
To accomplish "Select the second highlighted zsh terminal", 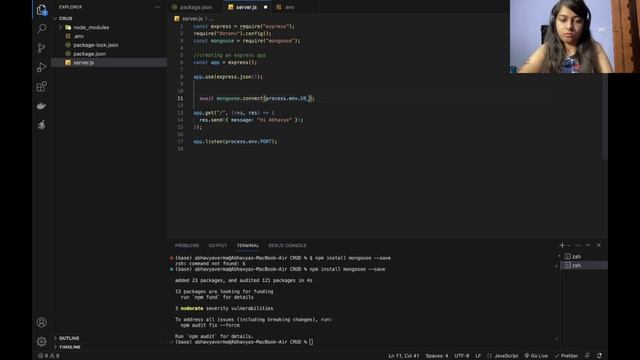I will pyautogui.click(x=584, y=265).
